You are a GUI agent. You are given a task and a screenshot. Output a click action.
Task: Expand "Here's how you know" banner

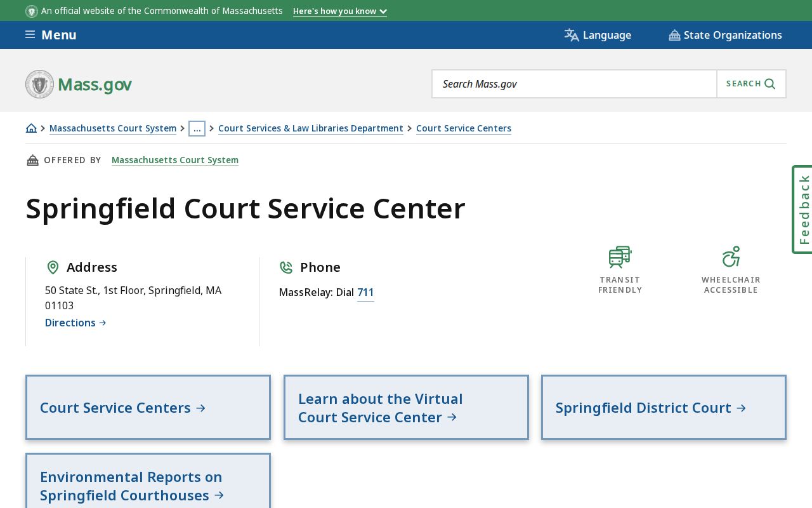[340, 11]
